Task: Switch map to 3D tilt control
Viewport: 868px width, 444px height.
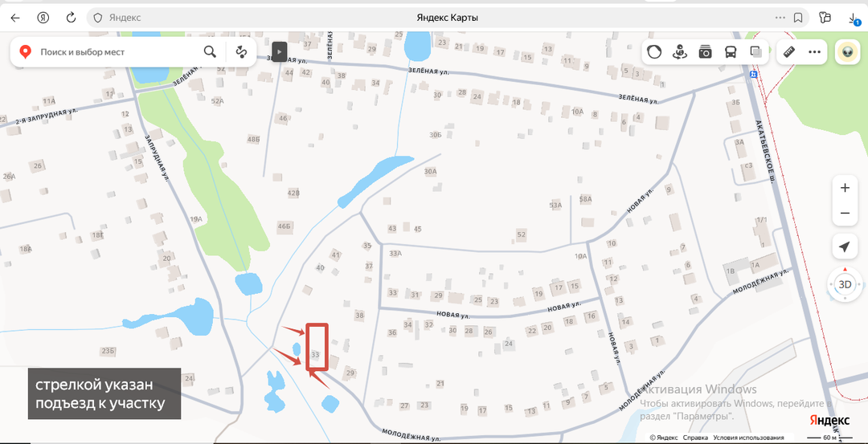Action: (845, 285)
